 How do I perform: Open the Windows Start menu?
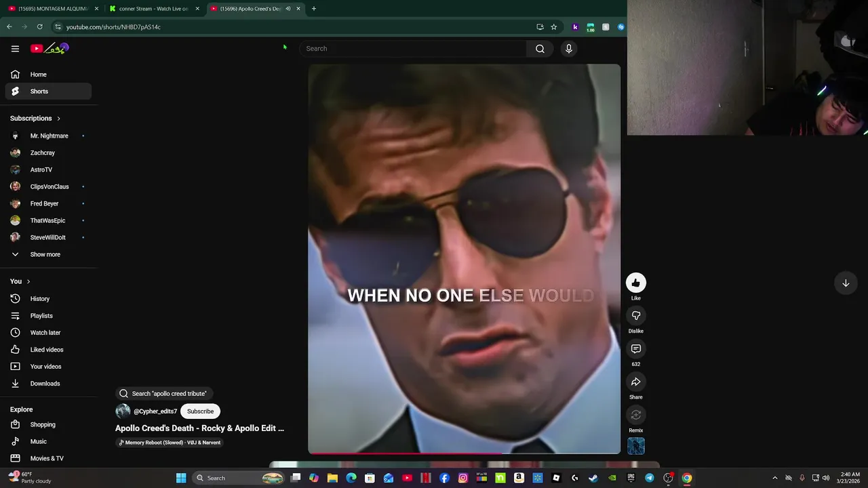[x=181, y=478]
